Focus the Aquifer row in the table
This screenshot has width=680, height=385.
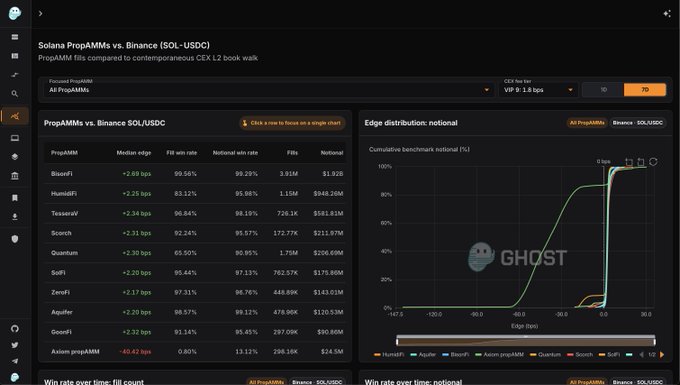pos(195,312)
